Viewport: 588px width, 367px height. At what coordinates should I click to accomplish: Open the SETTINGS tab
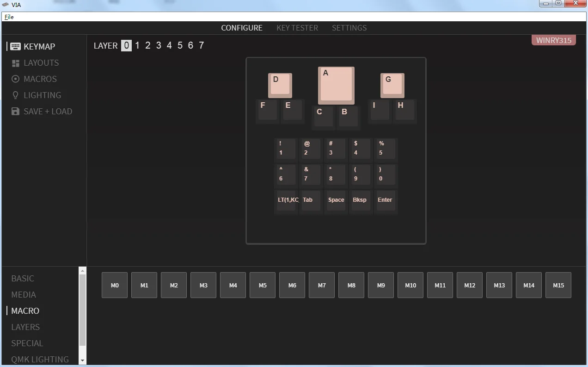click(349, 28)
